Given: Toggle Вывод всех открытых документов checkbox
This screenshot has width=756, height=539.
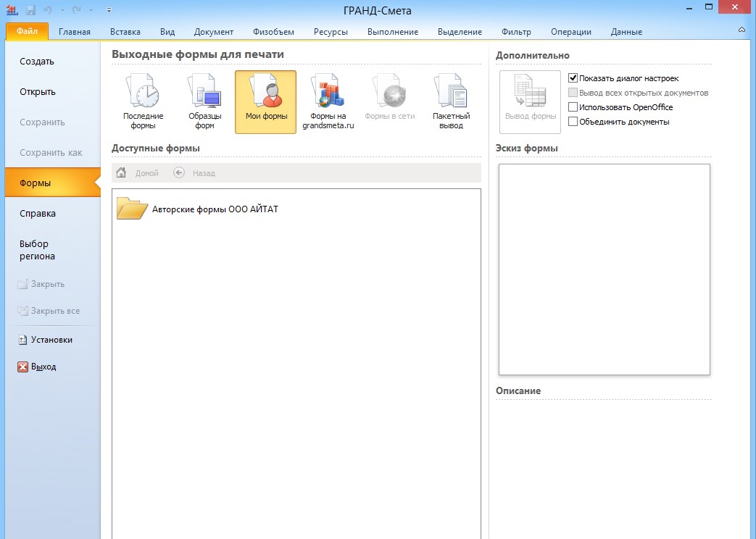Looking at the screenshot, I should pos(573,93).
